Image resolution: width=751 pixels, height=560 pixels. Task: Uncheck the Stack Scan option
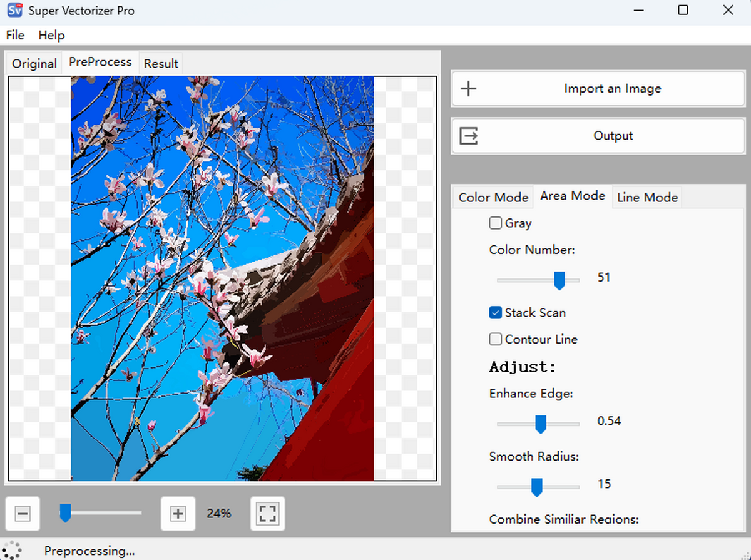click(495, 312)
